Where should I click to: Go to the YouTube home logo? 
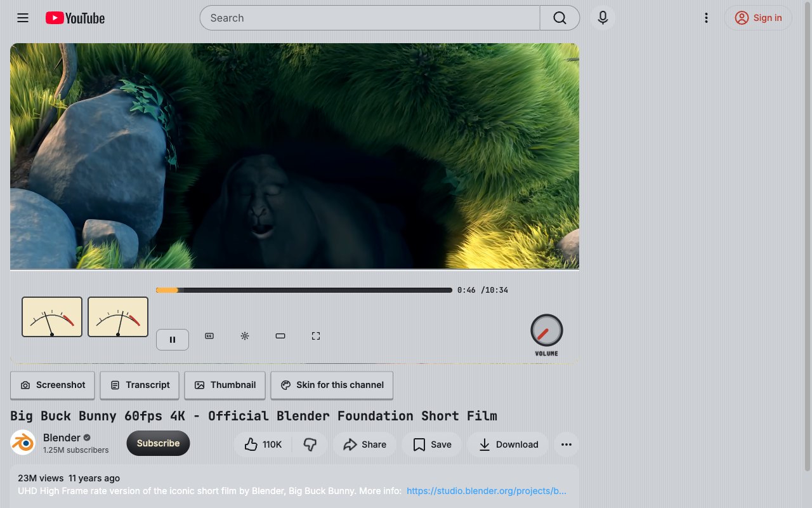[75, 18]
